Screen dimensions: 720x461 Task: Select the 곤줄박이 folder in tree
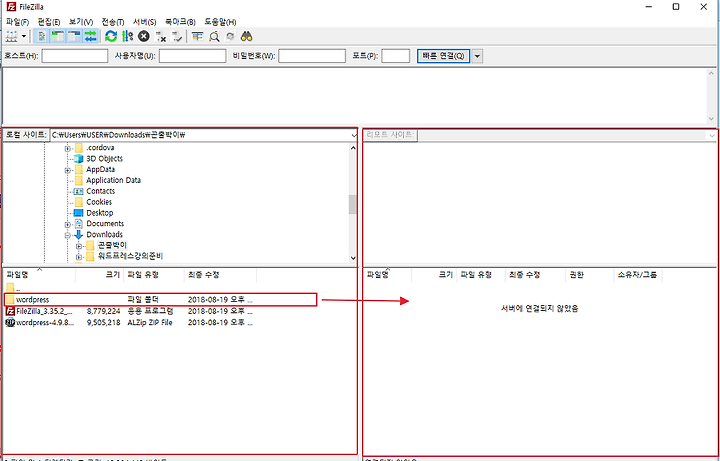coord(112,245)
